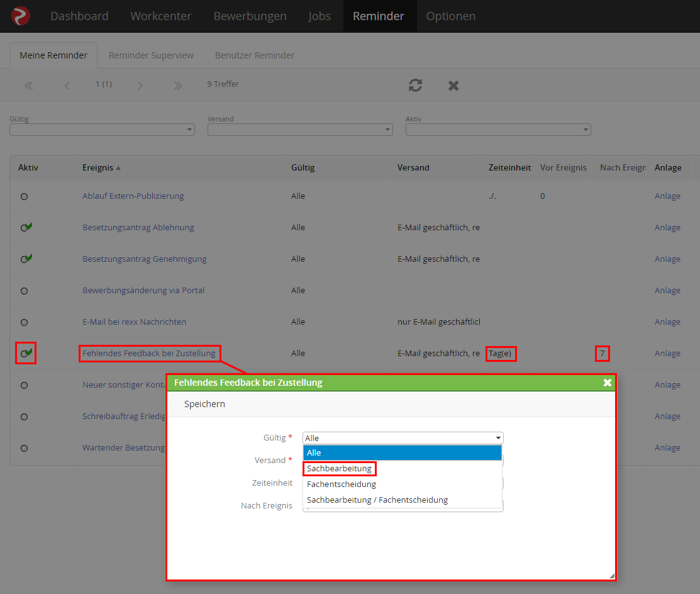Go to next page of results
700x594 pixels.
(x=140, y=86)
